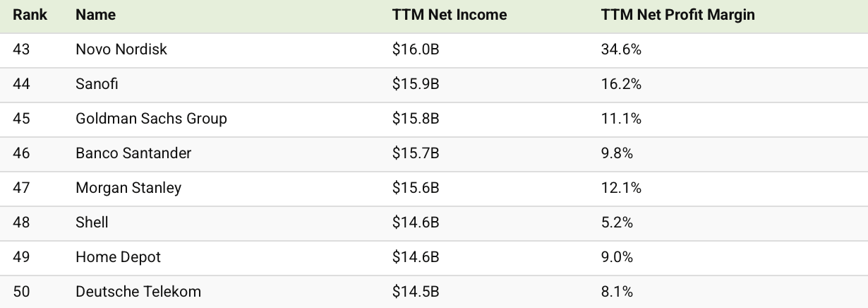
Task: Select Sanofi's 16.2% profit margin
Action: (x=621, y=84)
